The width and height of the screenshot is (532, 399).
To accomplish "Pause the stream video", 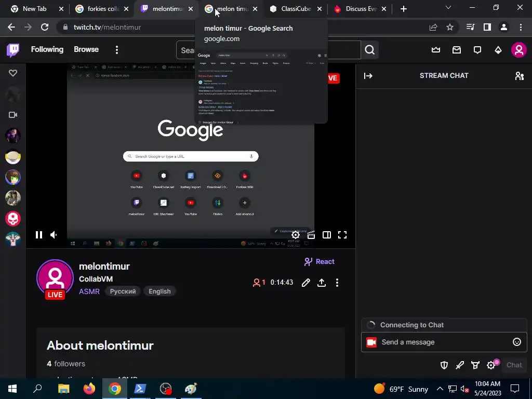I will (x=38, y=235).
